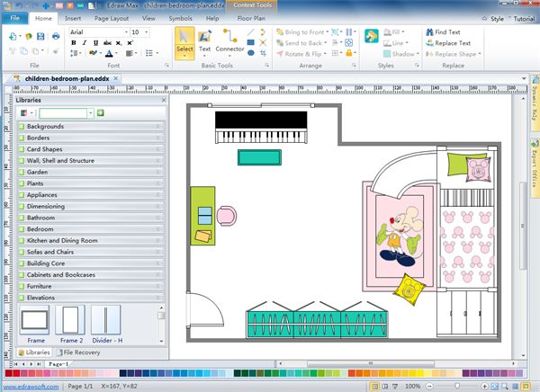
Task: Open the Select tool dropdown
Action: tap(184, 56)
